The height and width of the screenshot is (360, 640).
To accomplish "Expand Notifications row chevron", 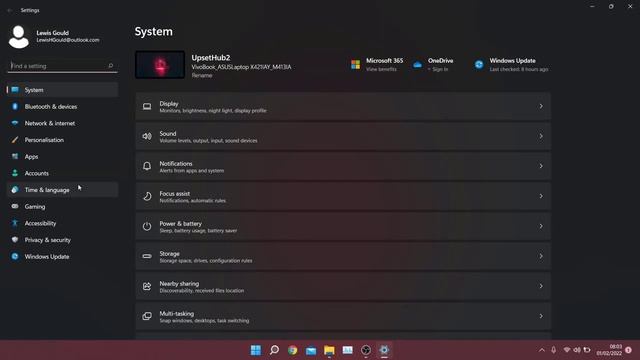I will click(x=541, y=166).
